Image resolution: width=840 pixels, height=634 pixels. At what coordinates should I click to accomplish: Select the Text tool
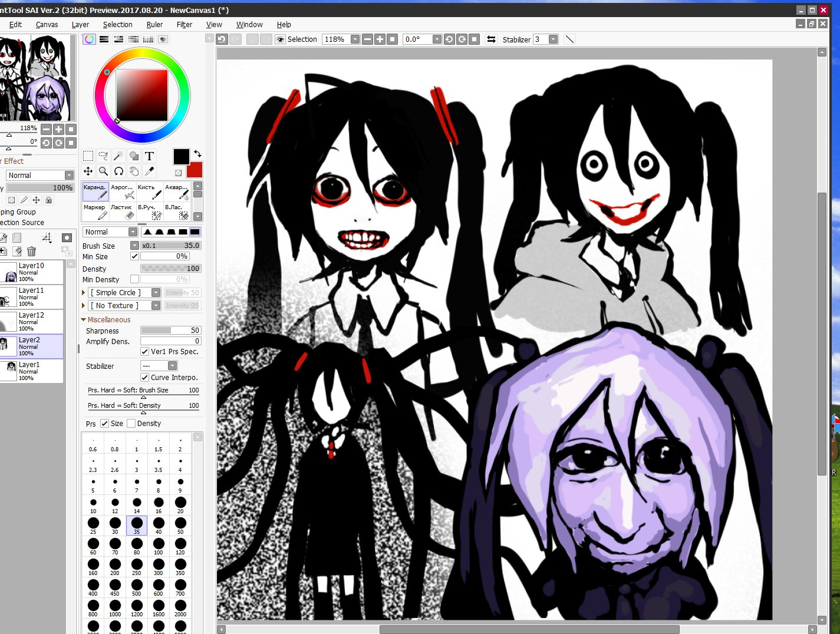(149, 156)
